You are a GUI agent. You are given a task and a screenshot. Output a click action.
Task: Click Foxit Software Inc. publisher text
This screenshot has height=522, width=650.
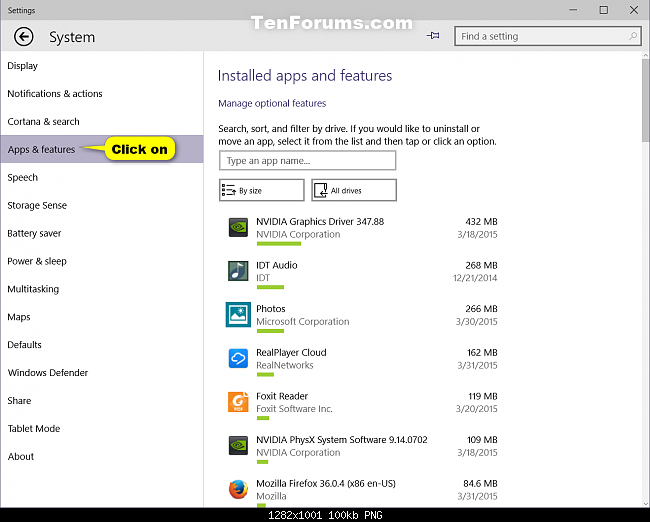click(294, 409)
